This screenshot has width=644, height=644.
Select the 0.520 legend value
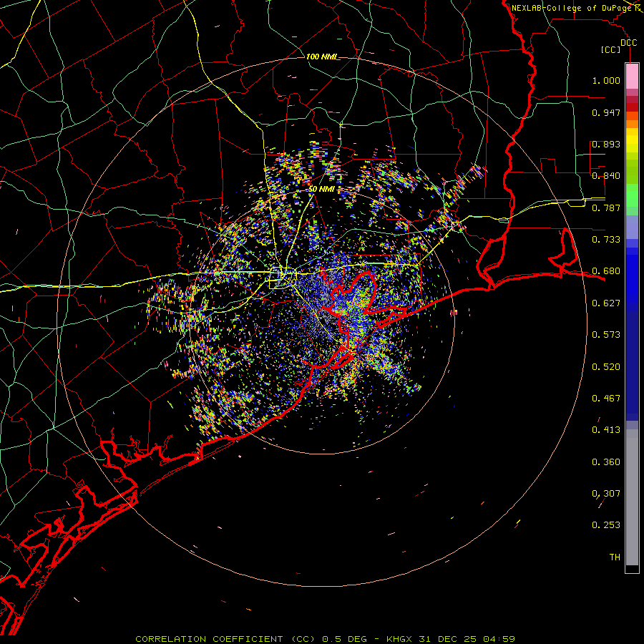[606, 367]
